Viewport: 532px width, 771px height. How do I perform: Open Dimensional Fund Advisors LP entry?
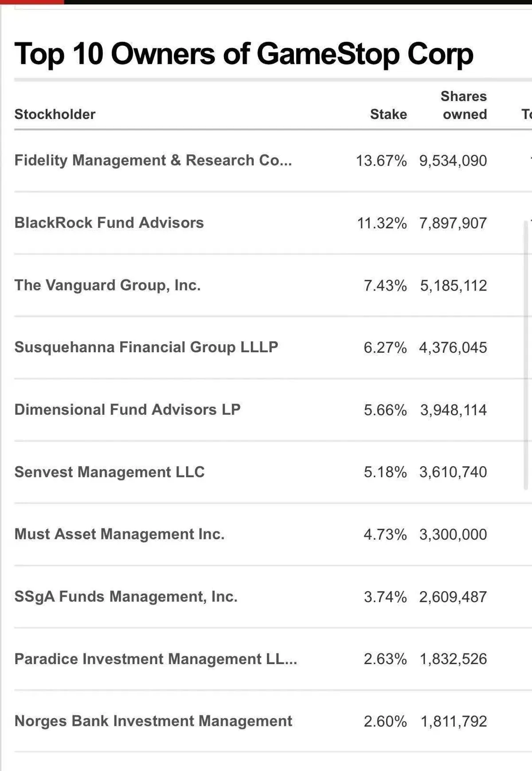click(127, 409)
